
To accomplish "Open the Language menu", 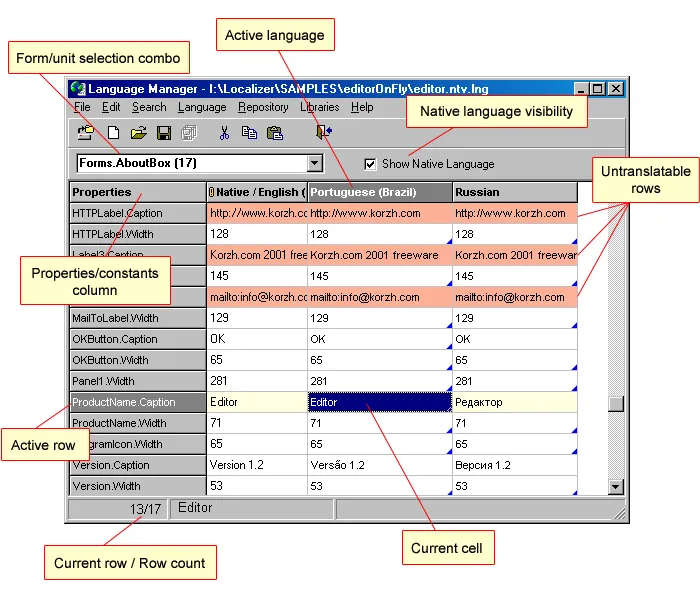I will (202, 107).
